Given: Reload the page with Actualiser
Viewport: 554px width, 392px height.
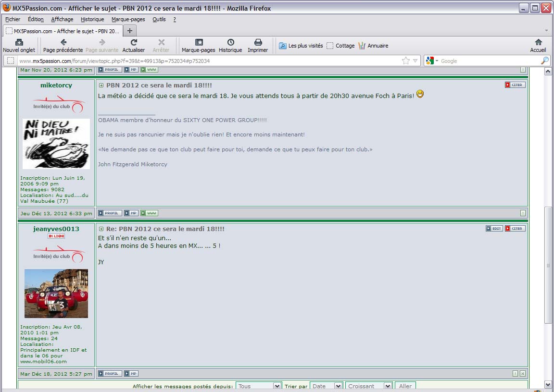Looking at the screenshot, I should (x=134, y=43).
